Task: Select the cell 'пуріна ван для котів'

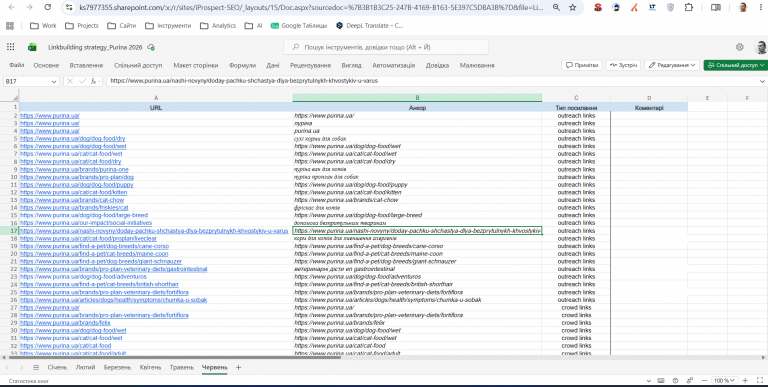Action: (417, 169)
